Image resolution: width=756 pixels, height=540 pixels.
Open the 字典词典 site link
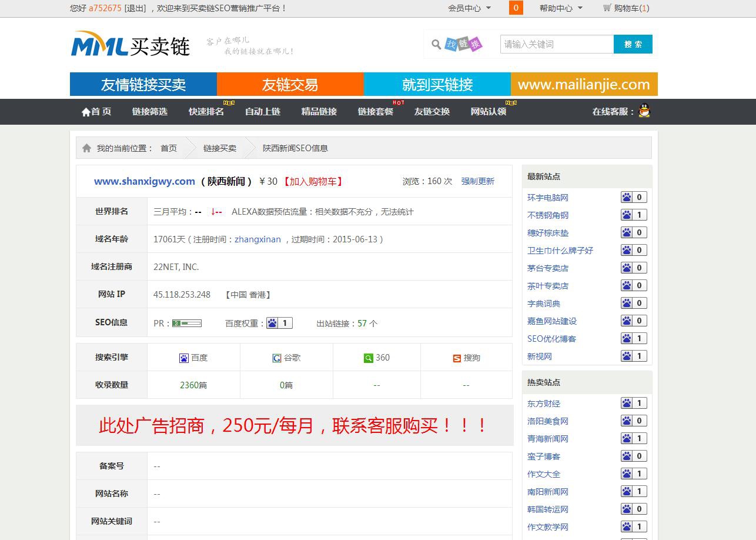544,304
